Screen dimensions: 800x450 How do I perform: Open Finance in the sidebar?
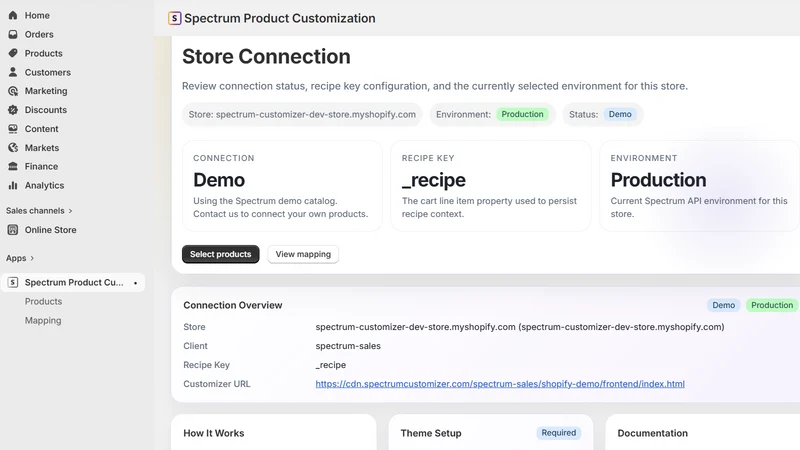(x=41, y=166)
